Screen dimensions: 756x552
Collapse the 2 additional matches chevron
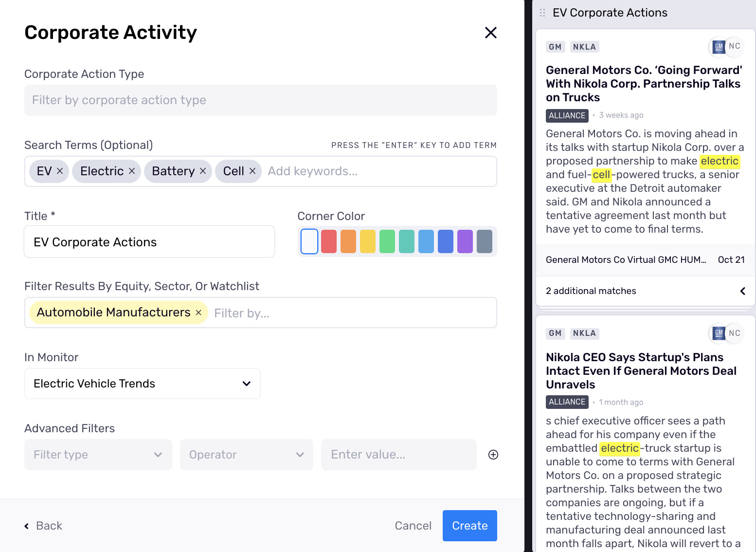[x=742, y=291]
